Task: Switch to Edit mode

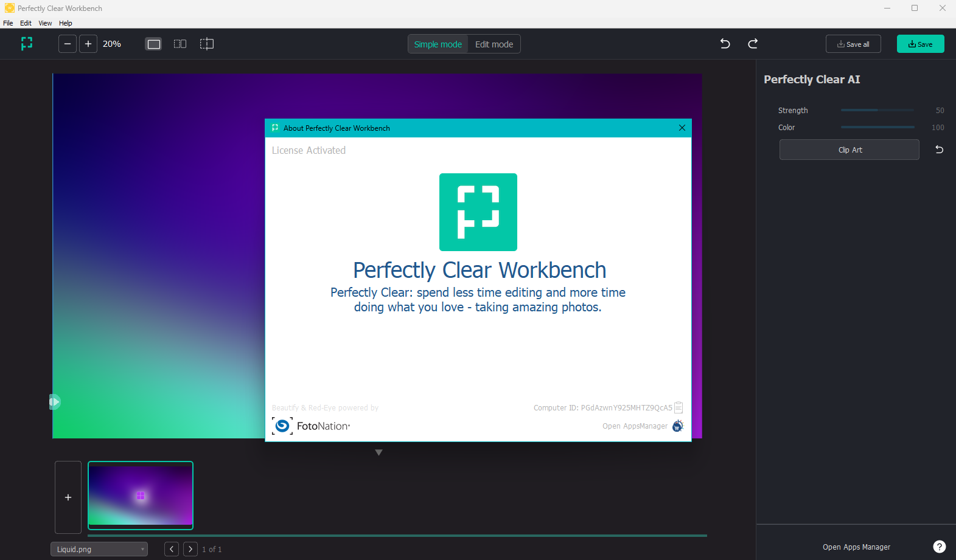Action: pos(494,44)
